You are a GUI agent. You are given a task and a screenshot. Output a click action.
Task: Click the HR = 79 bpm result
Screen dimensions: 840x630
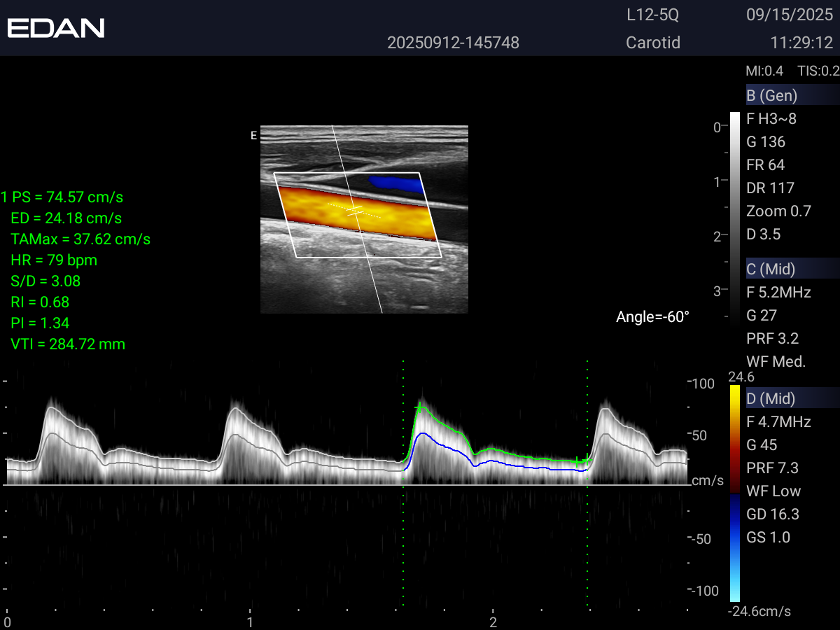pos(54,260)
